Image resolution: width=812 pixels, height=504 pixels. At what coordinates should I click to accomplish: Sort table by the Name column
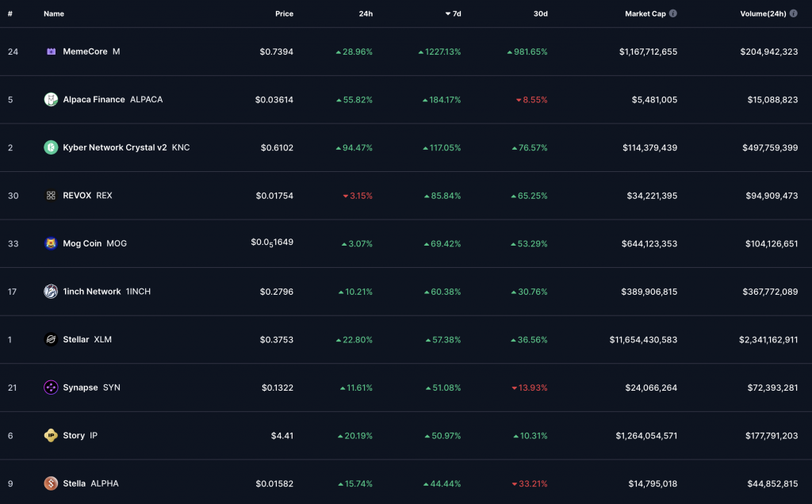click(x=54, y=13)
